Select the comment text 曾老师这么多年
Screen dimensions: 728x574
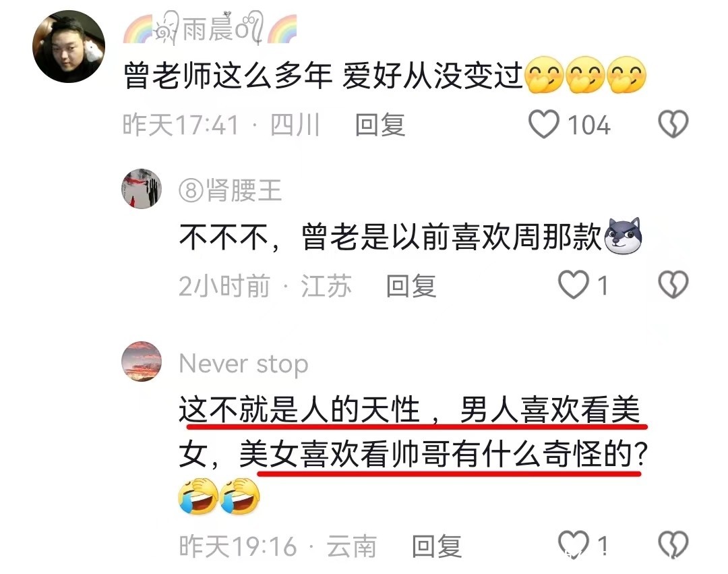point(228,76)
